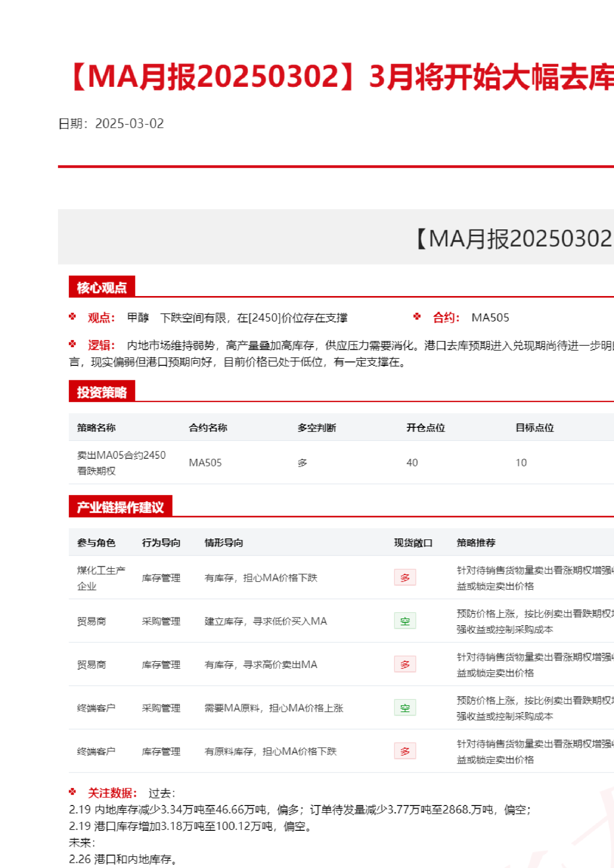Click 有库存，寻求高价卖出MA cell
The image size is (614, 868).
pos(261,664)
